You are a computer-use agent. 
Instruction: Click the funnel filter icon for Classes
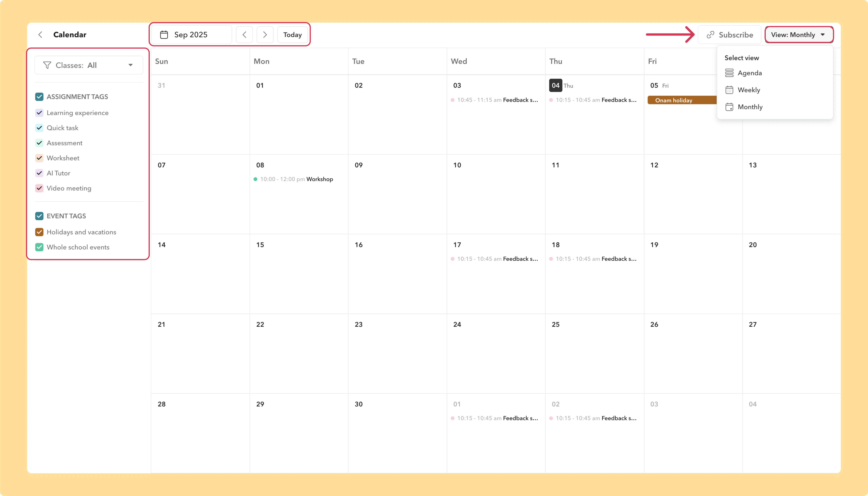point(47,65)
